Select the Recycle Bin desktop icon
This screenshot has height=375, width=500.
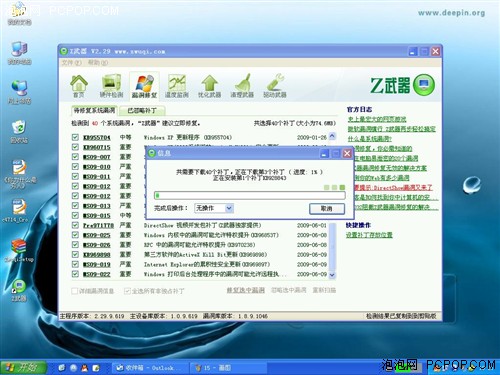[19, 132]
